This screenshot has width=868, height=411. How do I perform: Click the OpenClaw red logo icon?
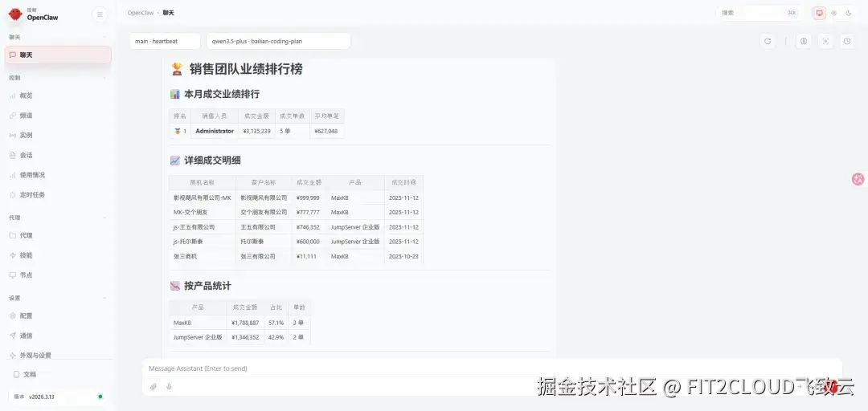15,14
